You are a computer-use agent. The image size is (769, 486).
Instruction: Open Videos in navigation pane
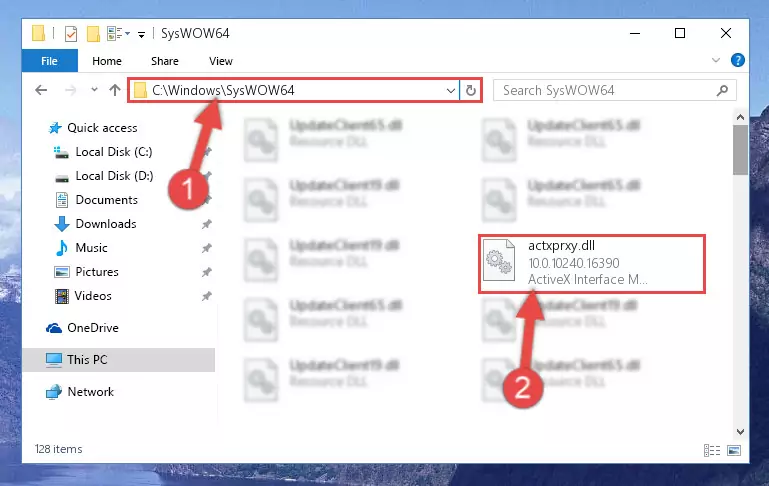point(93,296)
